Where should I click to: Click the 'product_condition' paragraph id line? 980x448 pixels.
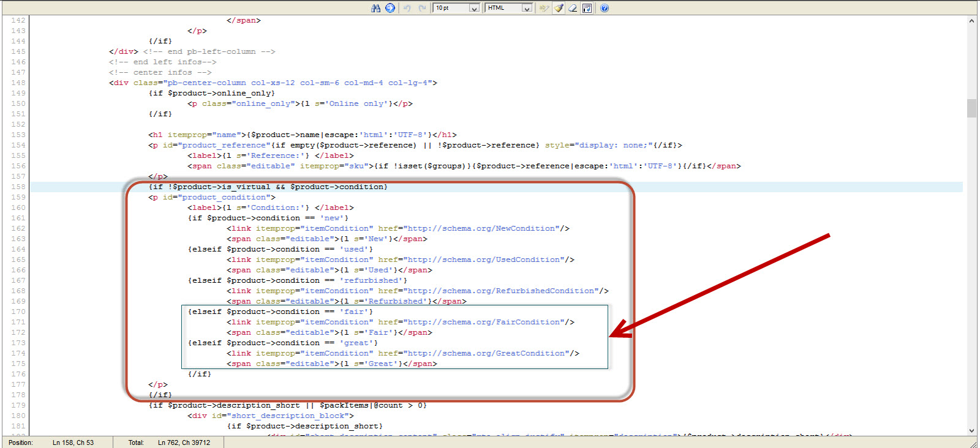tap(211, 197)
